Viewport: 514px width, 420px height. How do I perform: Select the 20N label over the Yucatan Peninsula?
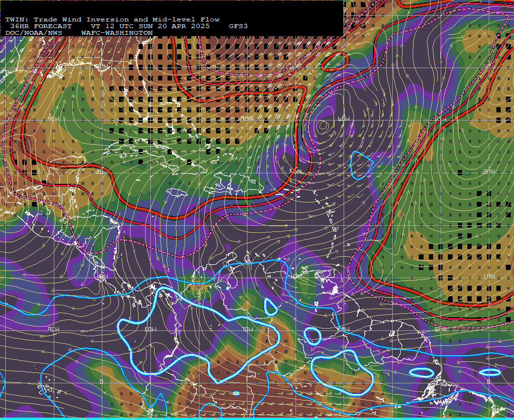[x=102, y=171]
